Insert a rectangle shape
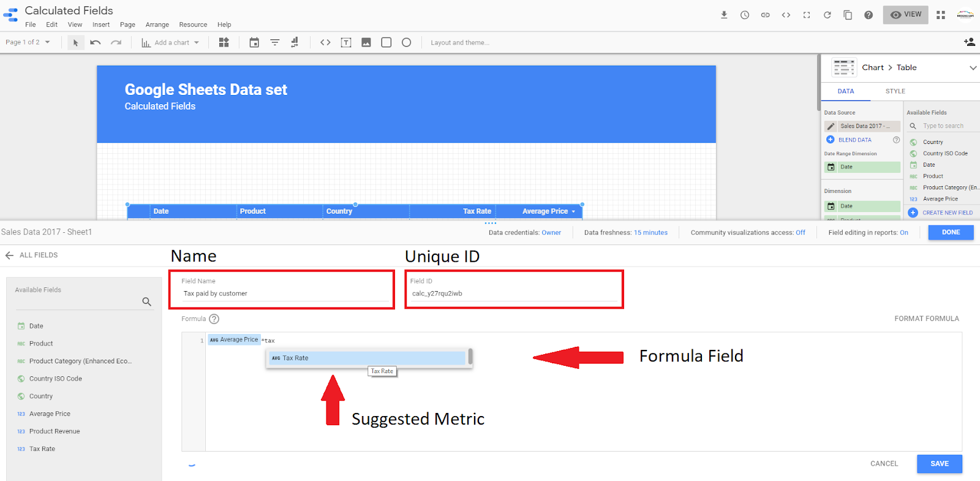This screenshot has height=481, width=980. pos(386,42)
